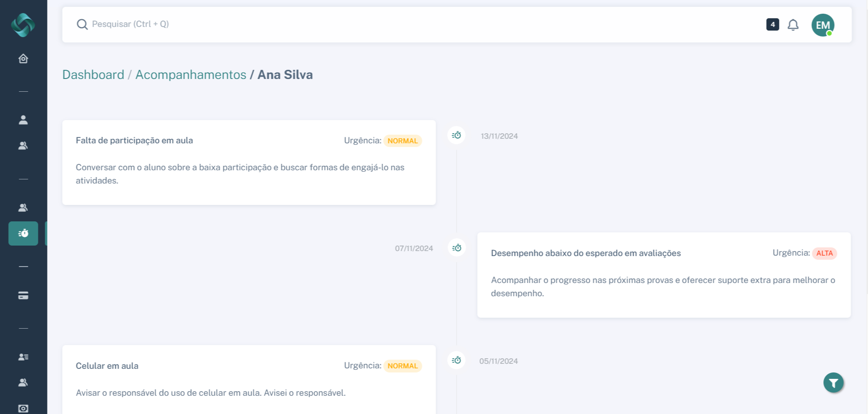Click the notification bell icon
Screen dimensions: 868x414
pyautogui.click(x=793, y=25)
